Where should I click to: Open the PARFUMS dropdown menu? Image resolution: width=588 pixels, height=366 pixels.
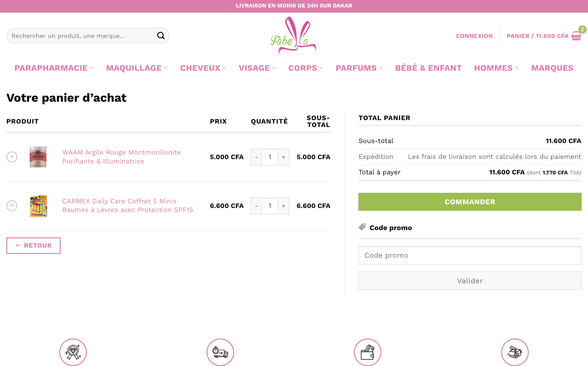[x=359, y=68]
